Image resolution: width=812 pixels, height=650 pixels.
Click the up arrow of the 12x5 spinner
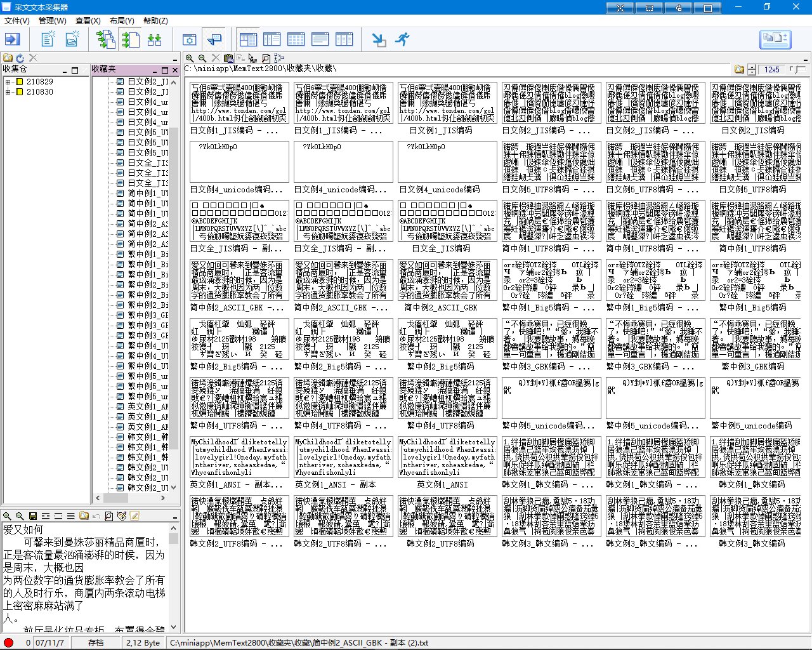pos(752,67)
